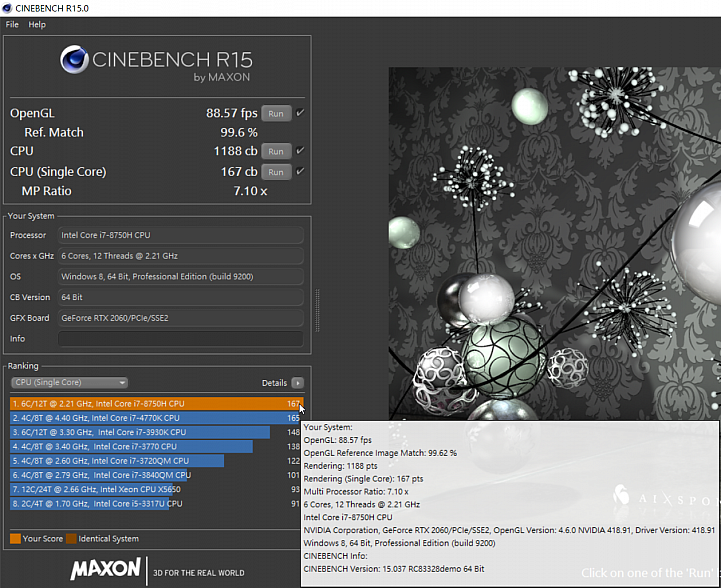Screen dimensions: 721x588
Task: Expand ranking Details arrow button
Action: 298,382
